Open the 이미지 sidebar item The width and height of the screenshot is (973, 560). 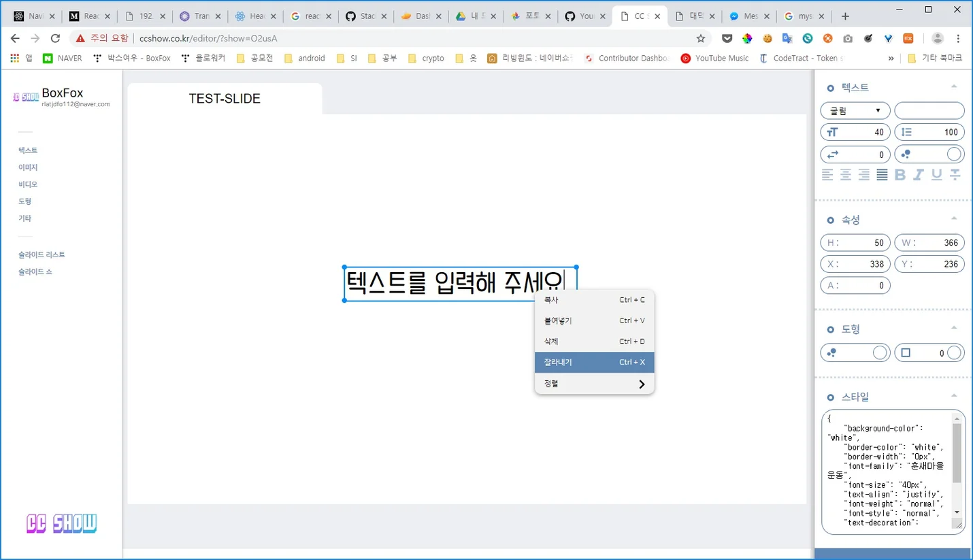28,167
